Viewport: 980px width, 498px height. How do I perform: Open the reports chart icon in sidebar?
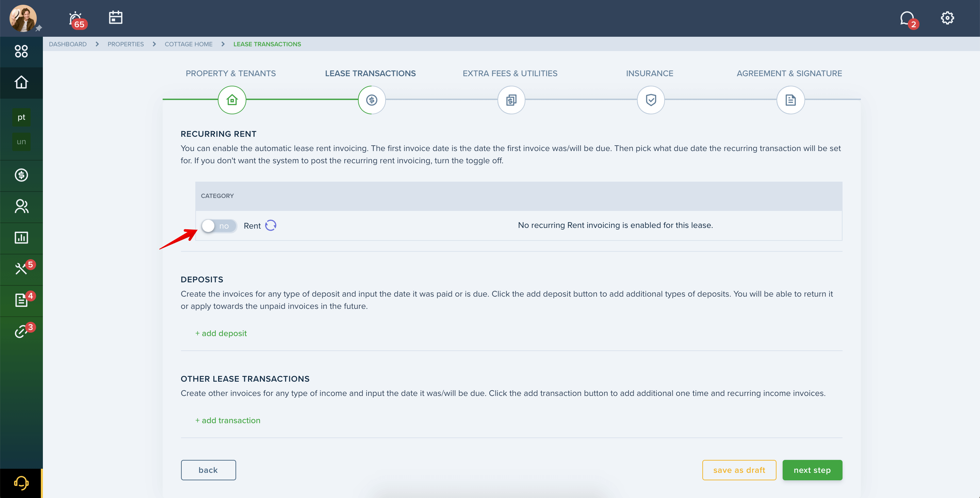pyautogui.click(x=21, y=238)
